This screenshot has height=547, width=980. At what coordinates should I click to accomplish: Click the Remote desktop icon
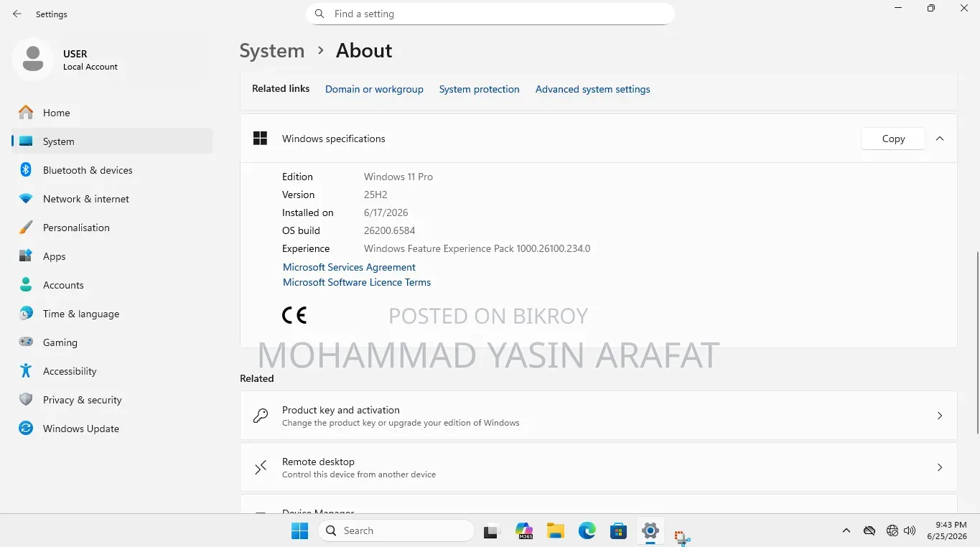point(261,467)
